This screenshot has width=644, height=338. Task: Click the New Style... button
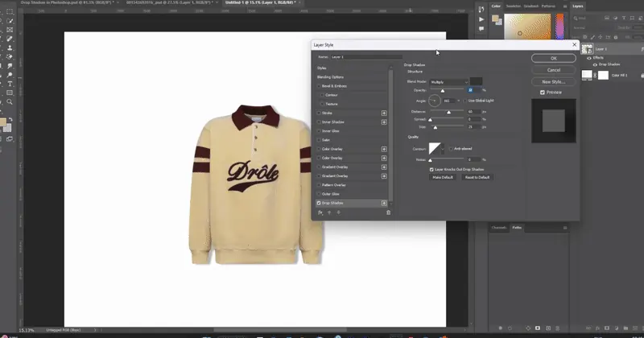554,82
